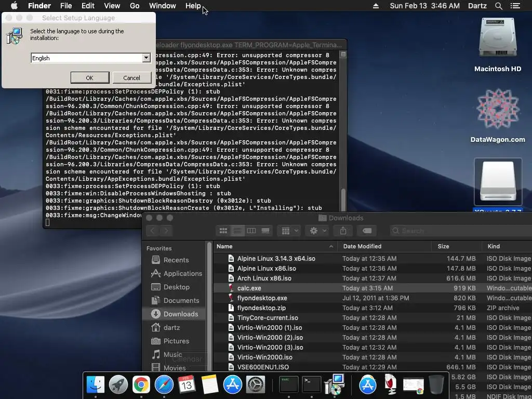
Task: Open the Finder menu
Action: (39, 6)
